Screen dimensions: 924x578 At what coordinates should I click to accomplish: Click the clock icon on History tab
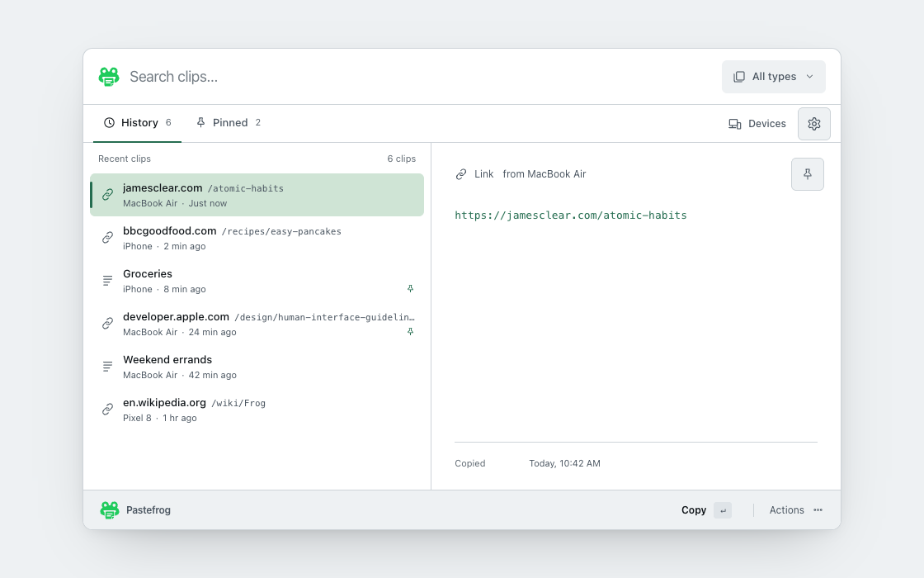click(x=109, y=123)
